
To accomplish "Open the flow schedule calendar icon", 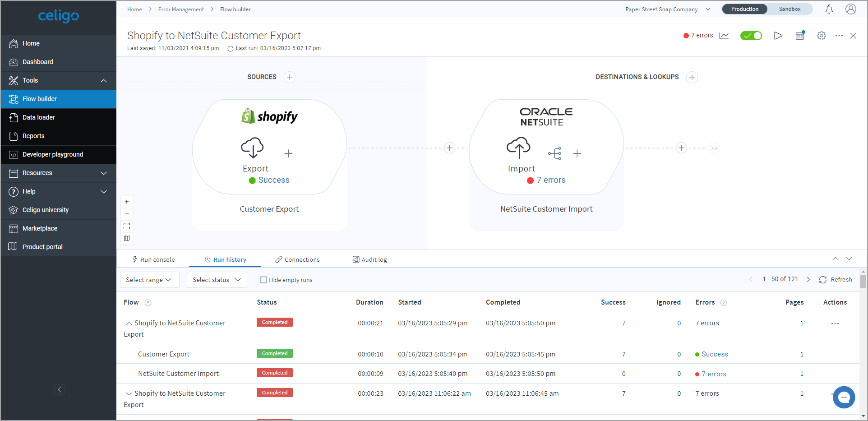I will (x=800, y=36).
